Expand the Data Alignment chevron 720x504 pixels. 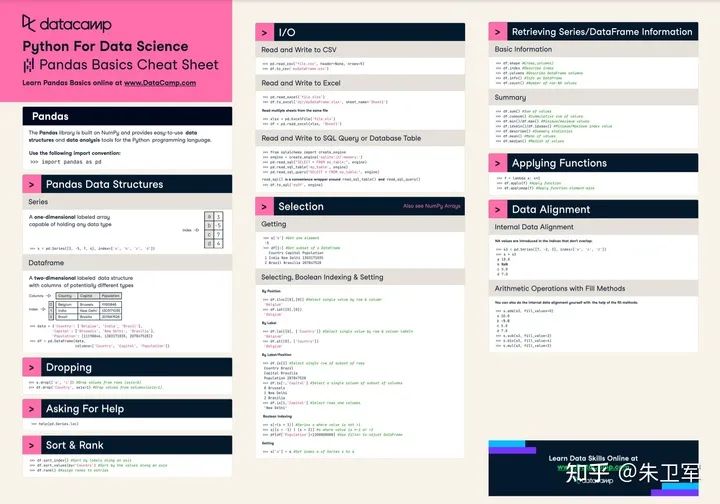click(498, 209)
